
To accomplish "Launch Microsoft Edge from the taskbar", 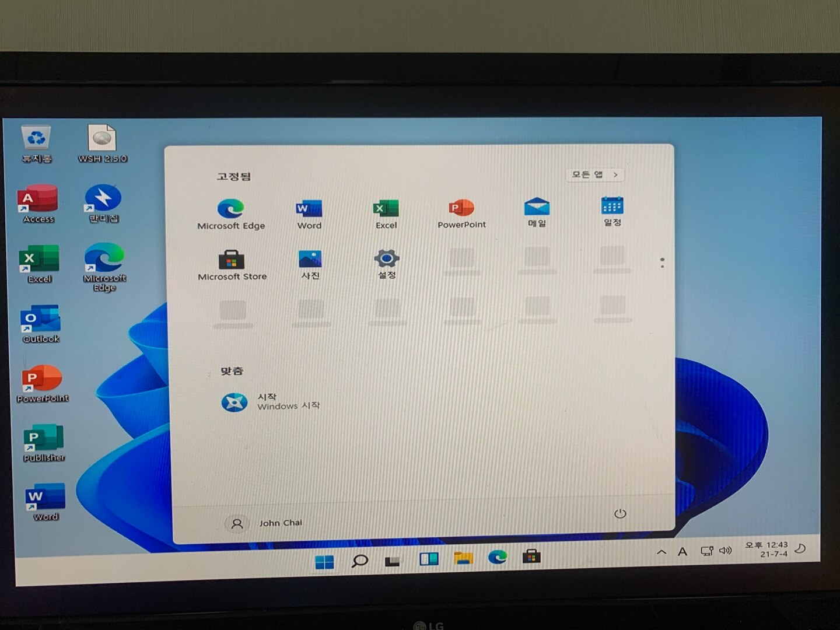I will click(x=498, y=557).
